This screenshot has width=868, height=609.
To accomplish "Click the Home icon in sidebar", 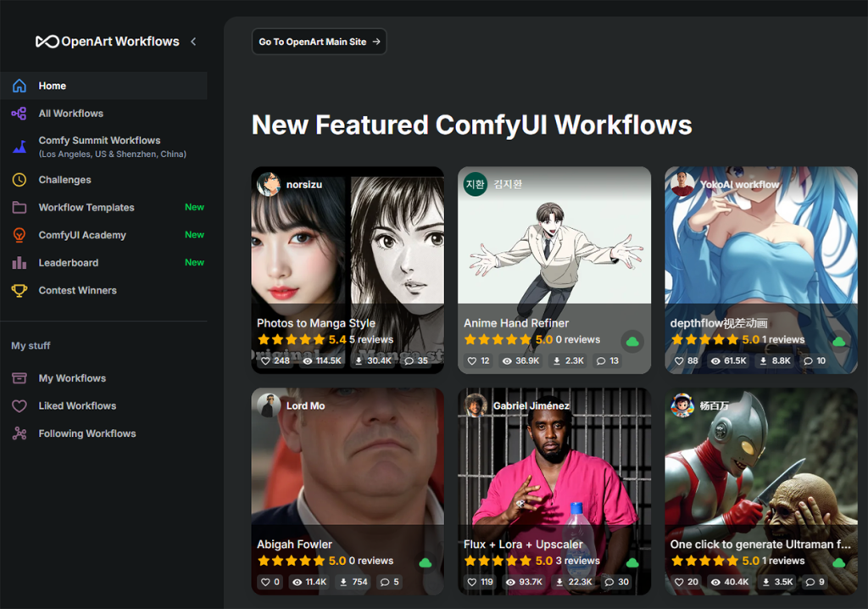I will pyautogui.click(x=19, y=86).
